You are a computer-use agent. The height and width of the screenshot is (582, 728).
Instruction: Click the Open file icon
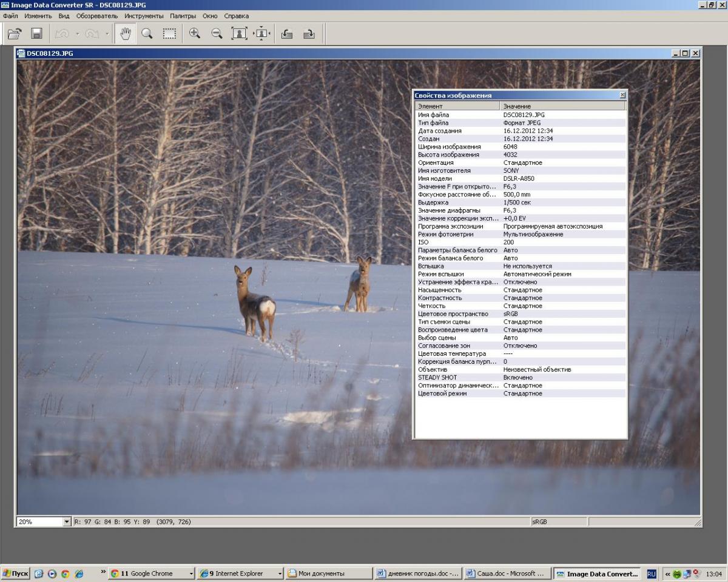(x=14, y=34)
